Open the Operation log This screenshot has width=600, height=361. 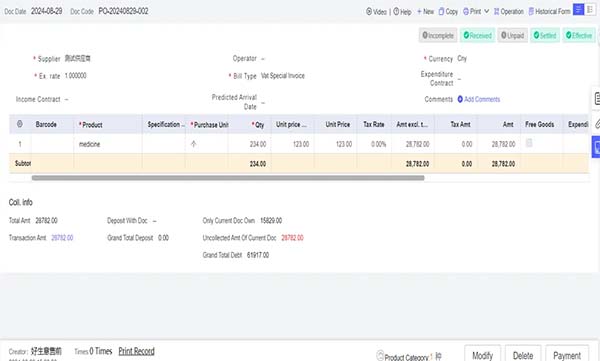click(x=509, y=11)
